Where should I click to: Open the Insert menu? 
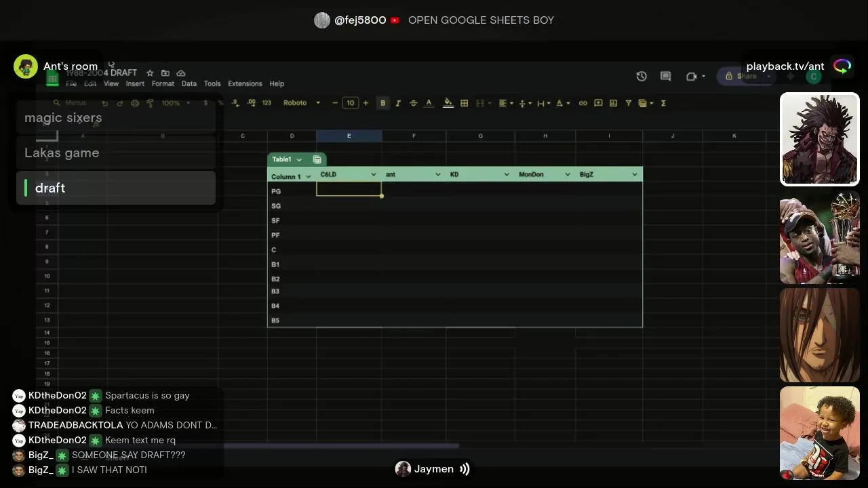[135, 84]
